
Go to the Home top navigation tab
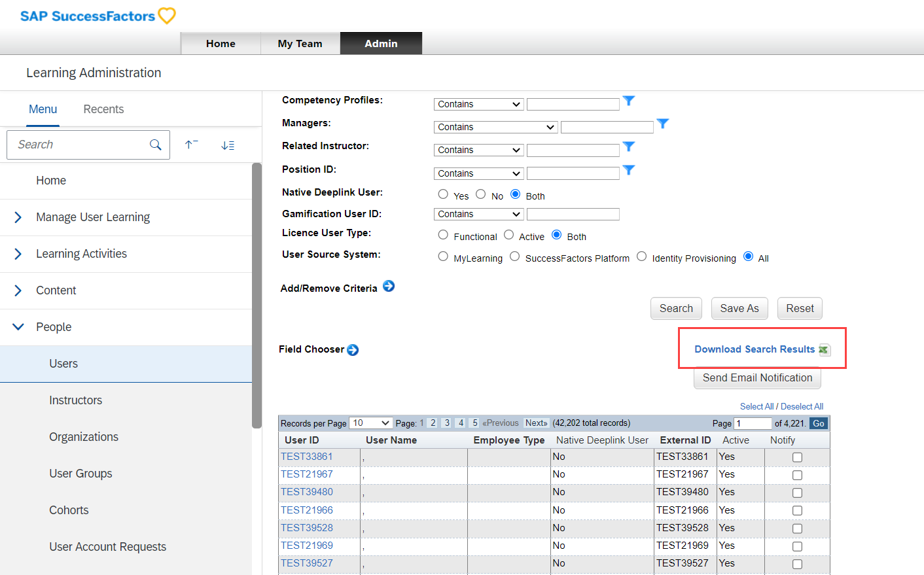click(221, 43)
